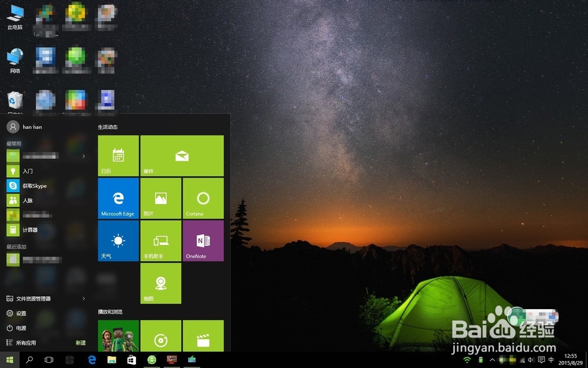Open the Movies clapperboard tile
588x368 pixels.
click(x=203, y=336)
